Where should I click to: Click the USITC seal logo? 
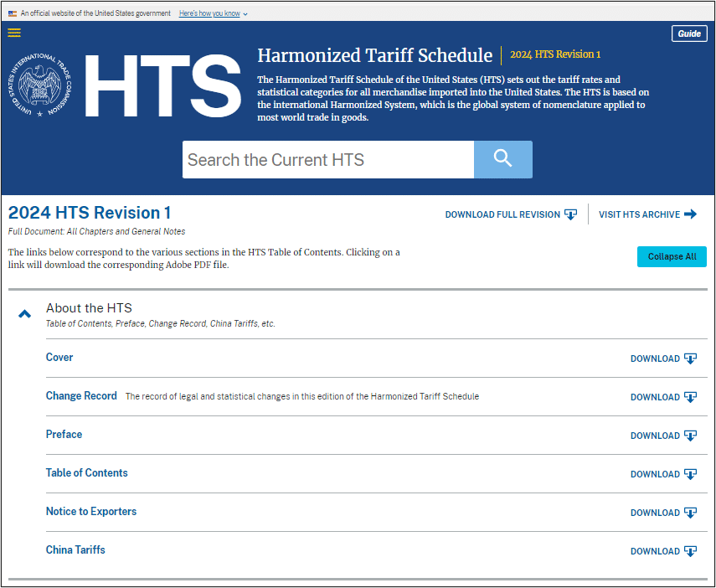[x=39, y=85]
